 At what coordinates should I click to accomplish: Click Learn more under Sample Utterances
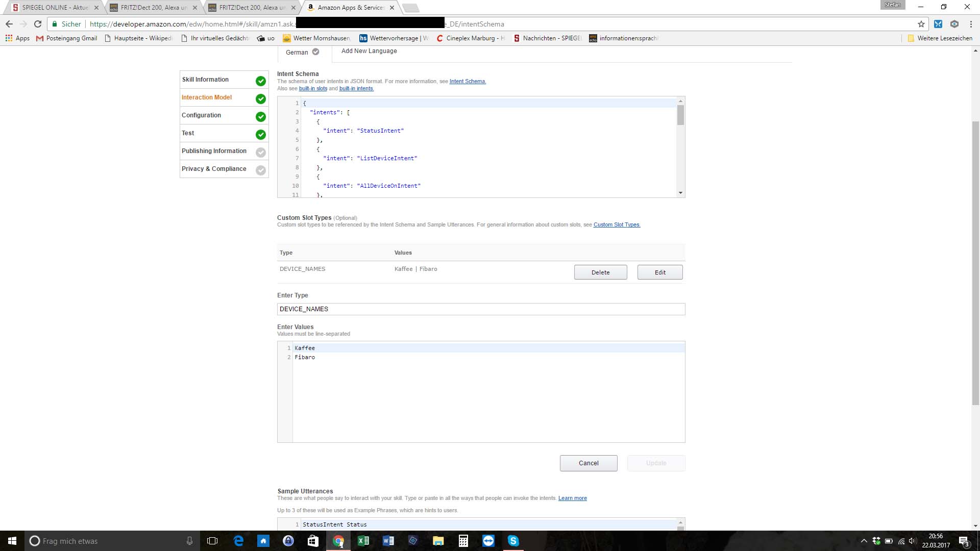[572, 498]
